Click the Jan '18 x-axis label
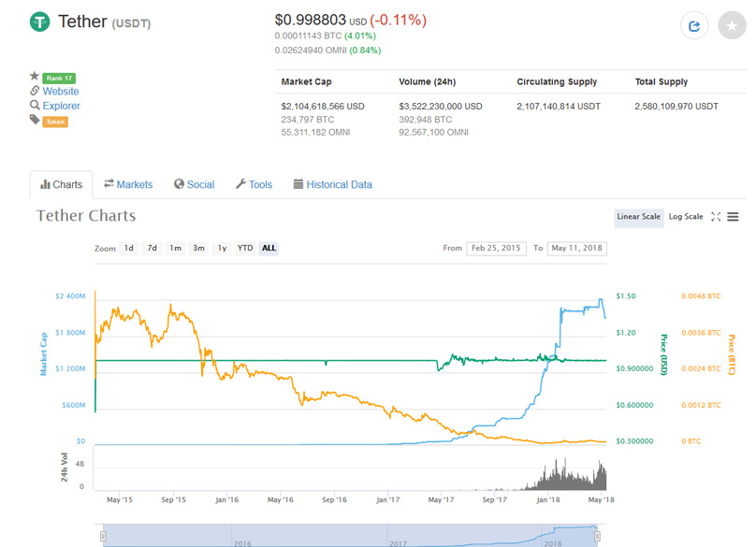This screenshot has height=547, width=756. click(x=547, y=499)
